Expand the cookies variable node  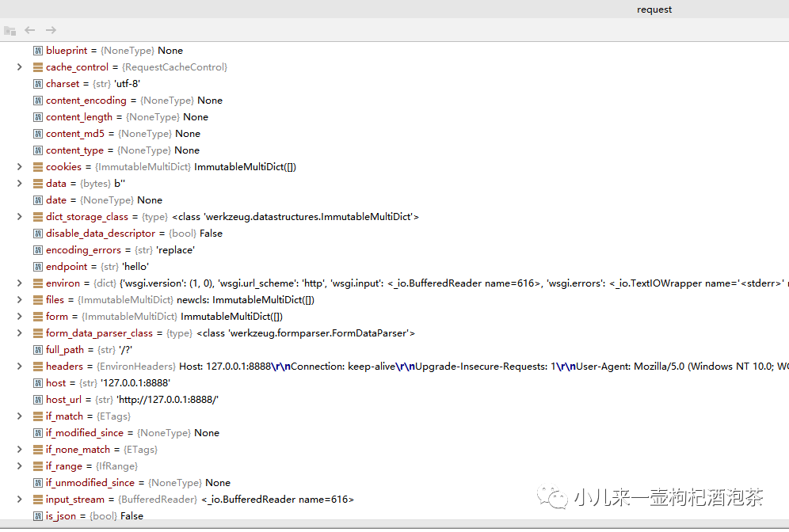point(19,166)
